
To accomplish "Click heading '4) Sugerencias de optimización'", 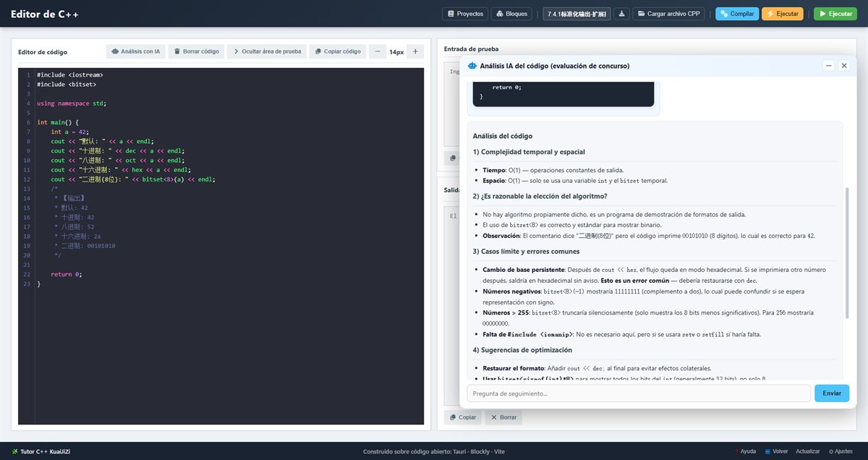I will (x=524, y=350).
